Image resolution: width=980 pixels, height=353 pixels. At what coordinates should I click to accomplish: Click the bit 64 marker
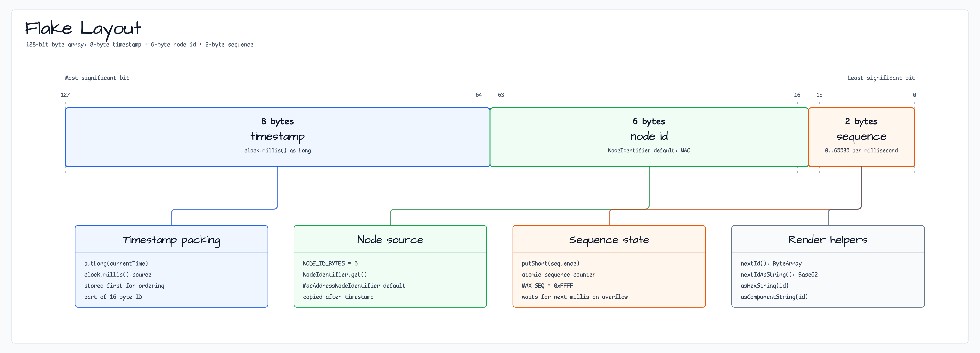point(479,95)
